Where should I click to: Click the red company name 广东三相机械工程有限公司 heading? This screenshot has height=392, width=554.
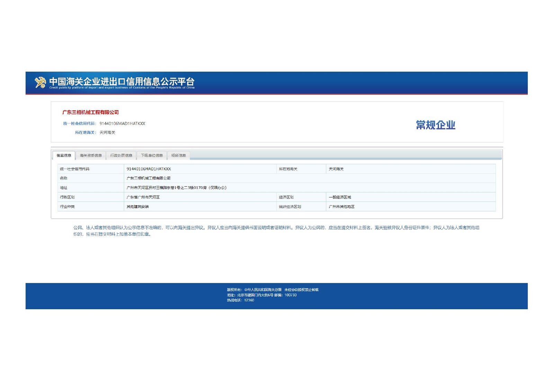[x=90, y=112]
